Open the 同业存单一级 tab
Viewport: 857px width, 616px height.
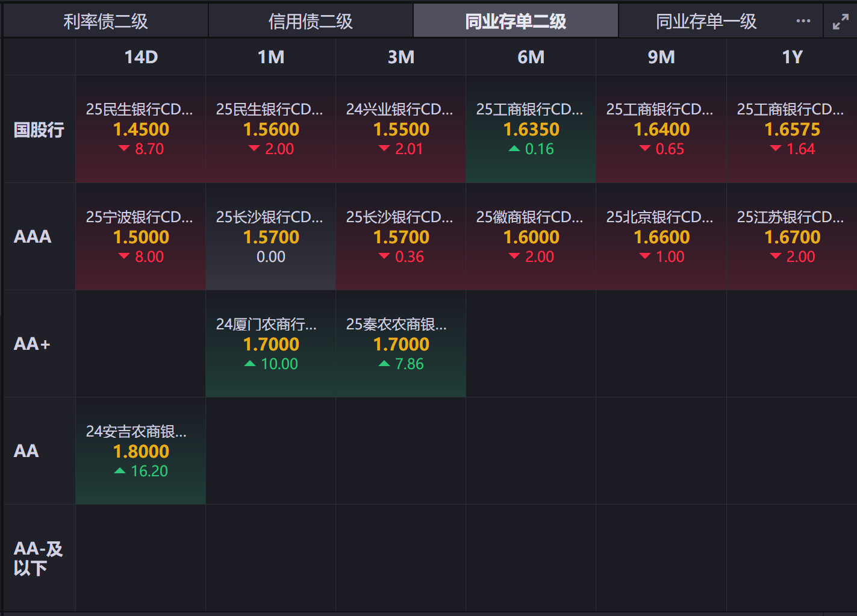pos(706,22)
